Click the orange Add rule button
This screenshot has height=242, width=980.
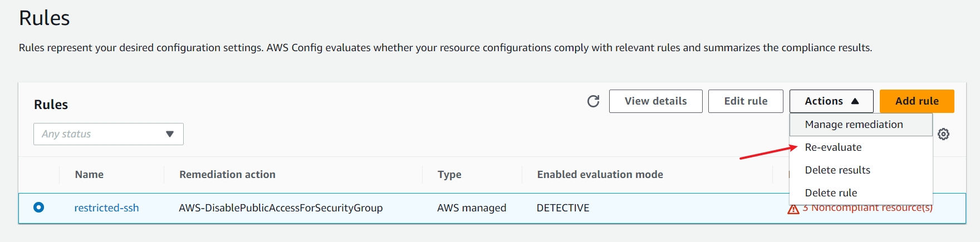pyautogui.click(x=917, y=101)
